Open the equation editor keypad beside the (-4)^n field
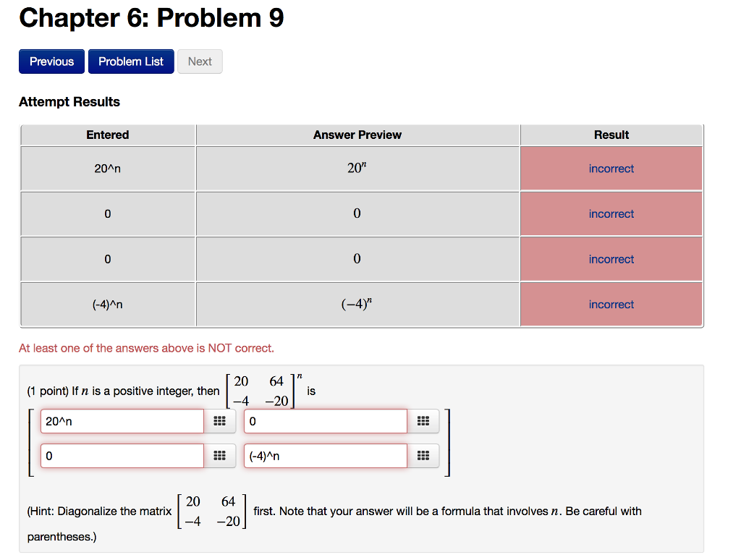Image resolution: width=741 pixels, height=560 pixels. point(423,455)
